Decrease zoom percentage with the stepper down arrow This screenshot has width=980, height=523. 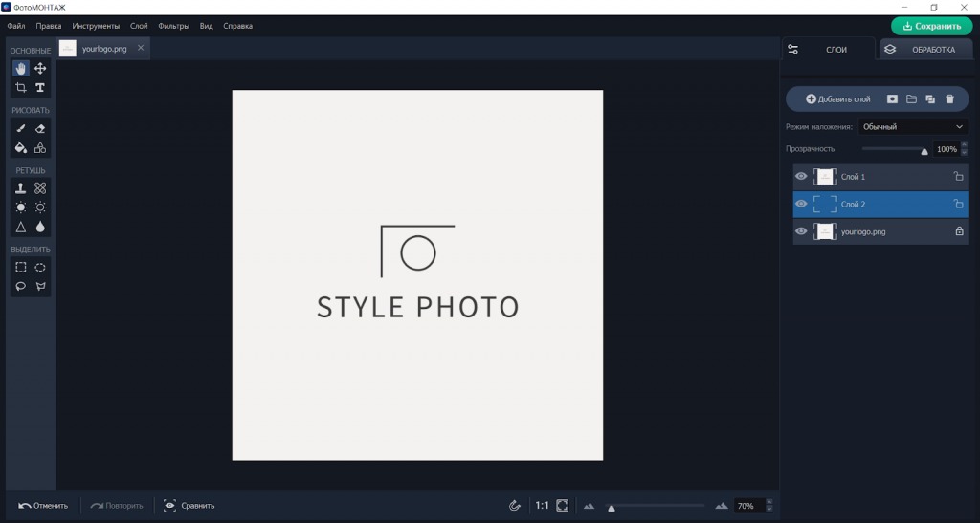click(769, 510)
